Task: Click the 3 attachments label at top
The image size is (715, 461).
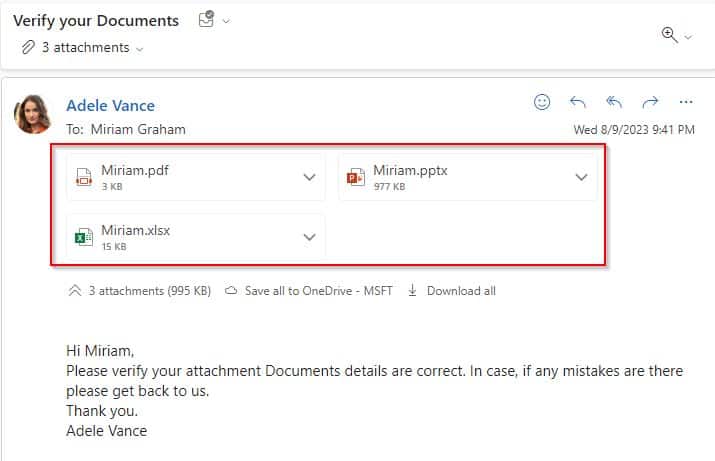Action: coord(86,47)
